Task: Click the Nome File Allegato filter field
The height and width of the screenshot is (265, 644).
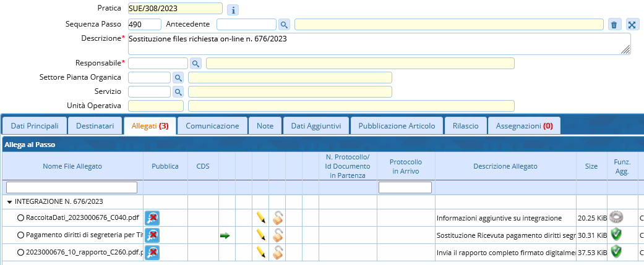Action: coord(72,187)
